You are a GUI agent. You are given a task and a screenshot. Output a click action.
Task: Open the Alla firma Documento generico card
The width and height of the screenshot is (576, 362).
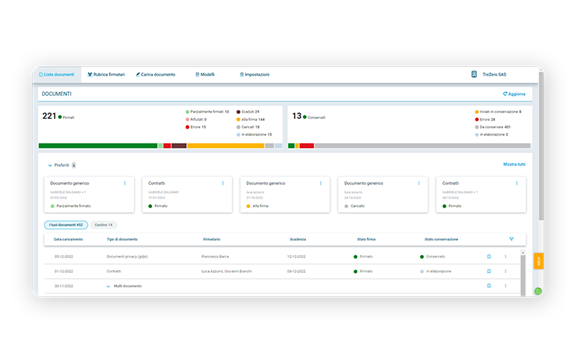[285, 195]
